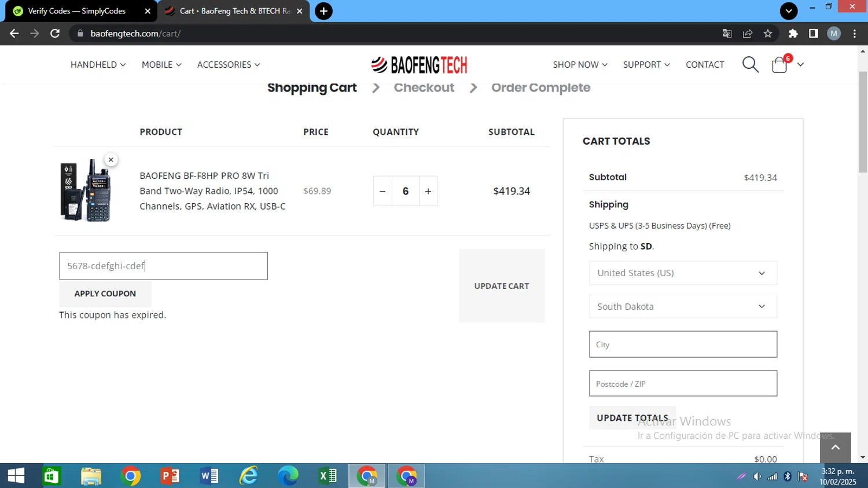Remove the BF-F8HP PRO item
868x488 pixels.
click(111, 160)
